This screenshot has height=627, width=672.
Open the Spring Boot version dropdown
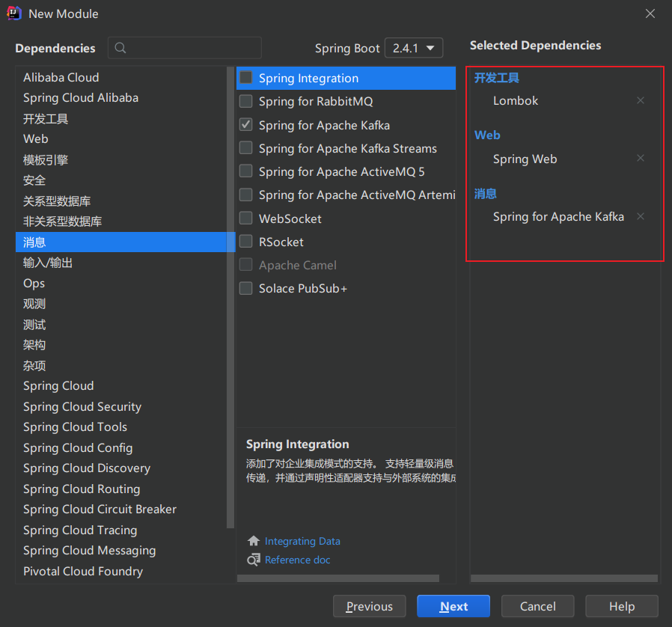click(x=414, y=48)
